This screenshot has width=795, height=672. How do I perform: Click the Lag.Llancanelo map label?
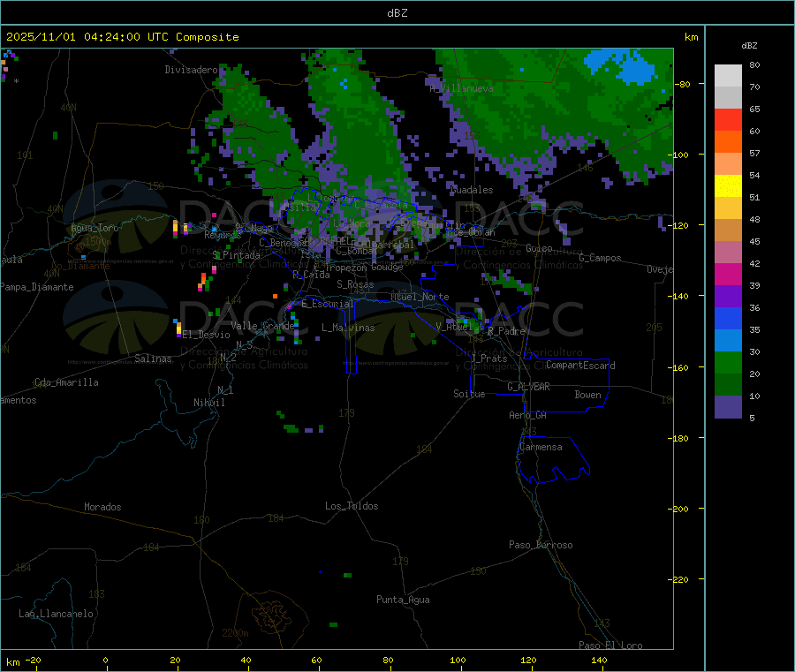57,615
